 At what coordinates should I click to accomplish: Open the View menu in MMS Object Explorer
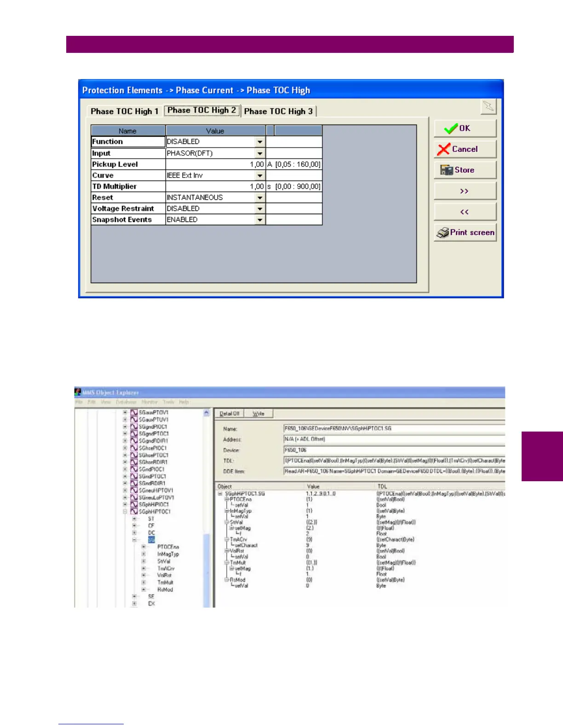pos(106,402)
